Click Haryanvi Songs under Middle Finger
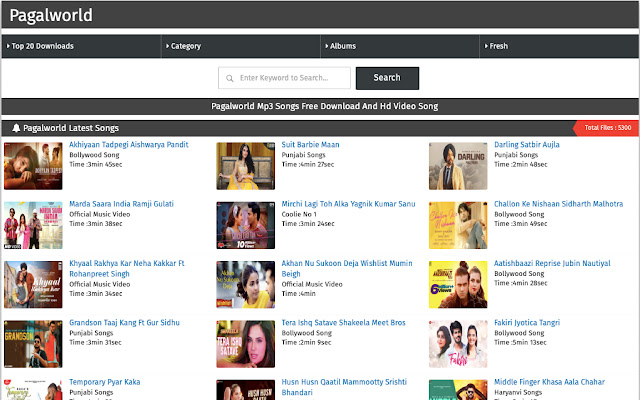 tap(518, 392)
